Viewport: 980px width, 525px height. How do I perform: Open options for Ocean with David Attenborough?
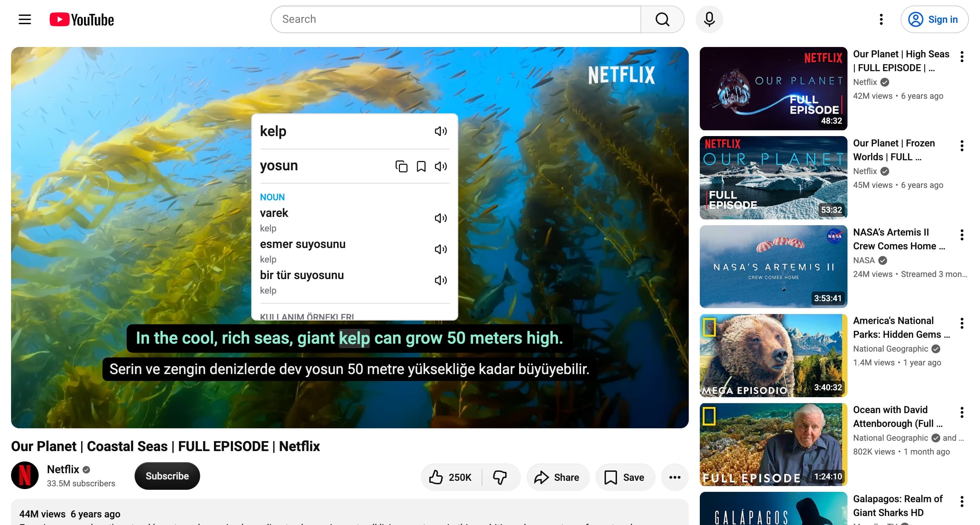click(962, 413)
